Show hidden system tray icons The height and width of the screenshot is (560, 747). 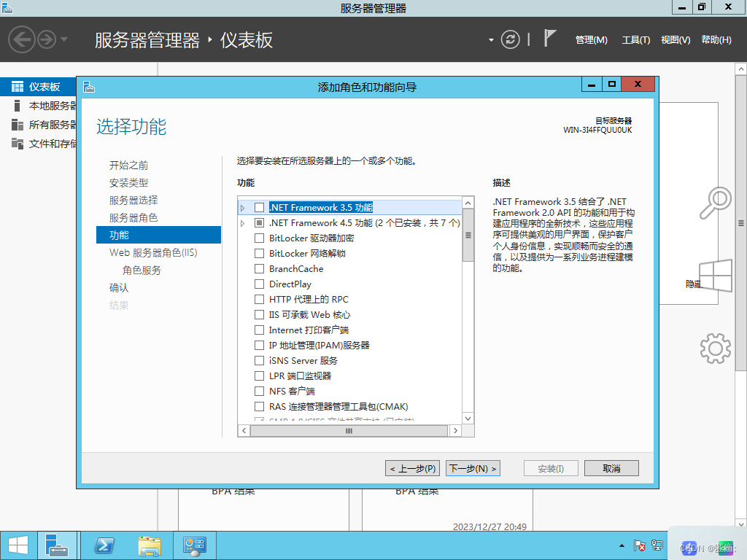pos(622,545)
